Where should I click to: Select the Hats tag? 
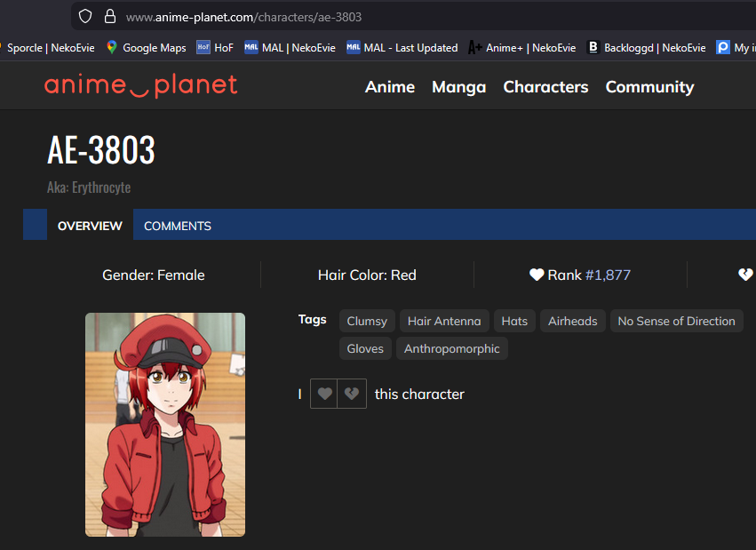pyautogui.click(x=514, y=321)
